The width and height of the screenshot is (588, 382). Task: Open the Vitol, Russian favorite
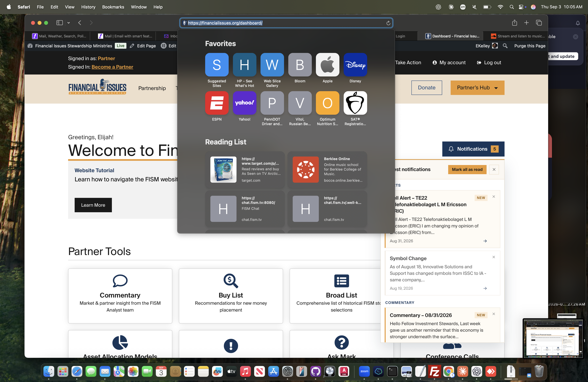point(300,108)
